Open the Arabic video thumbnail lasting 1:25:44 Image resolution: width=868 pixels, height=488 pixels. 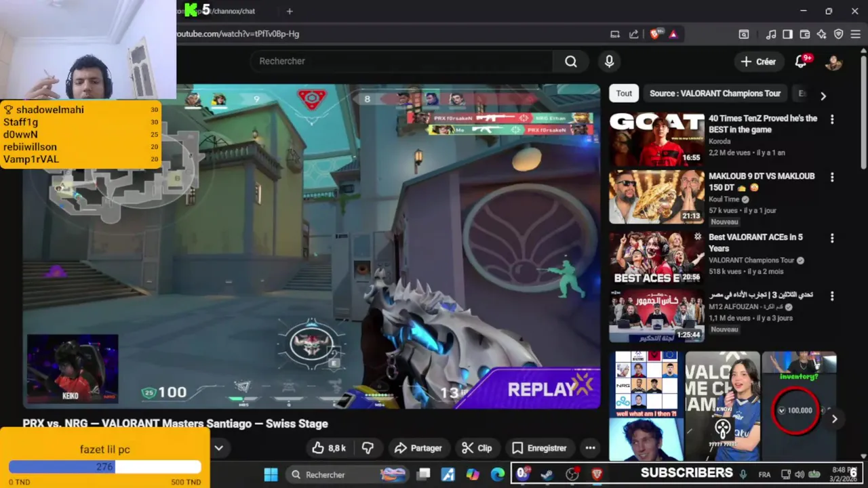tap(656, 315)
